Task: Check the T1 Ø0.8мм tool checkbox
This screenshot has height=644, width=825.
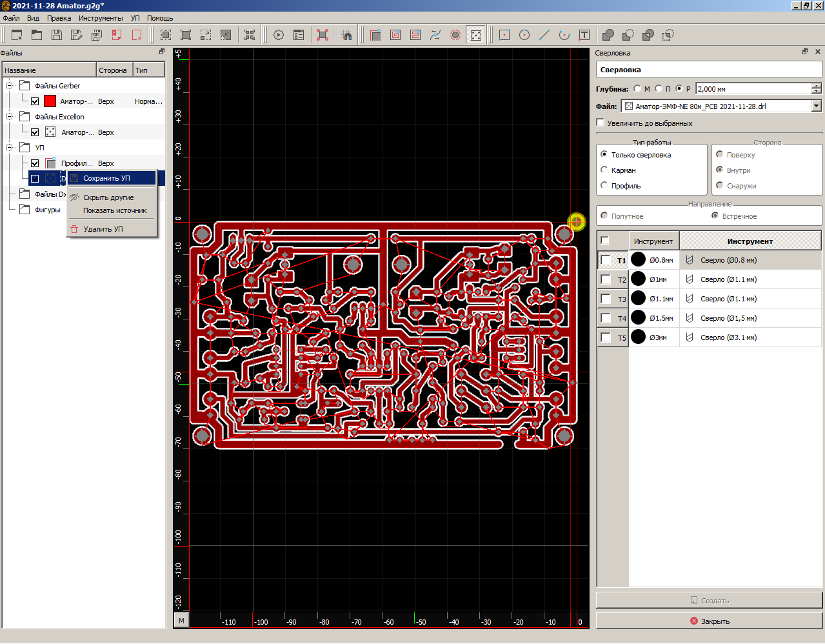Action: point(605,260)
